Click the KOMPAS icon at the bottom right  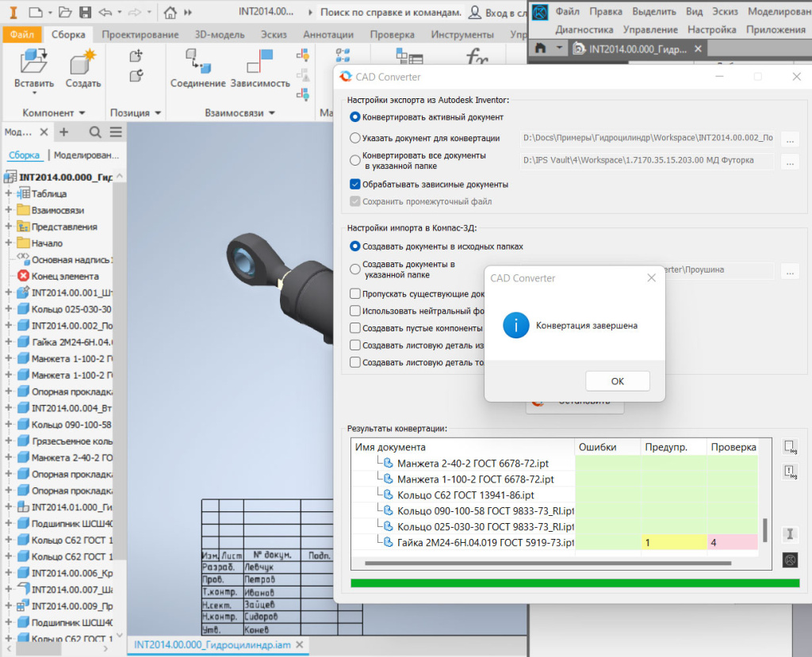coord(790,560)
